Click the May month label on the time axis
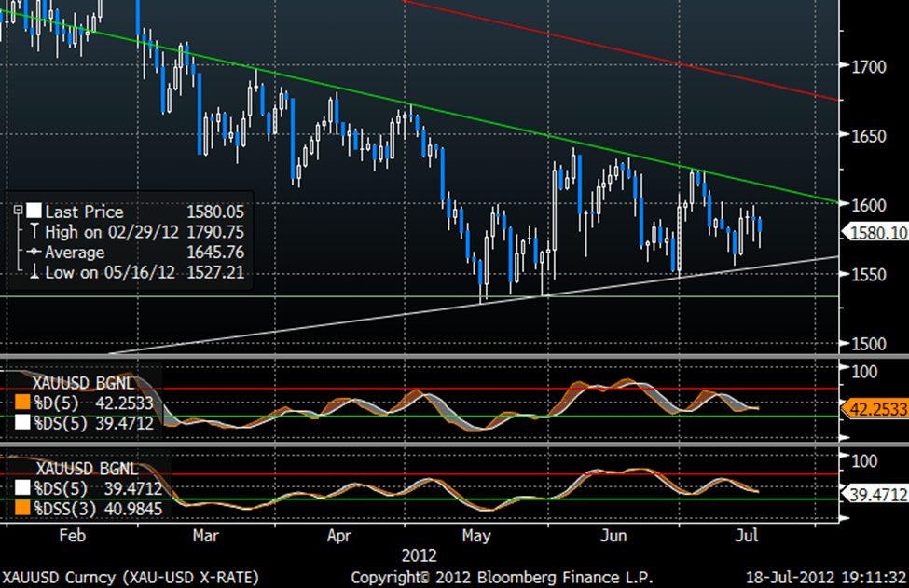Image resolution: width=909 pixels, height=588 pixels. [476, 535]
